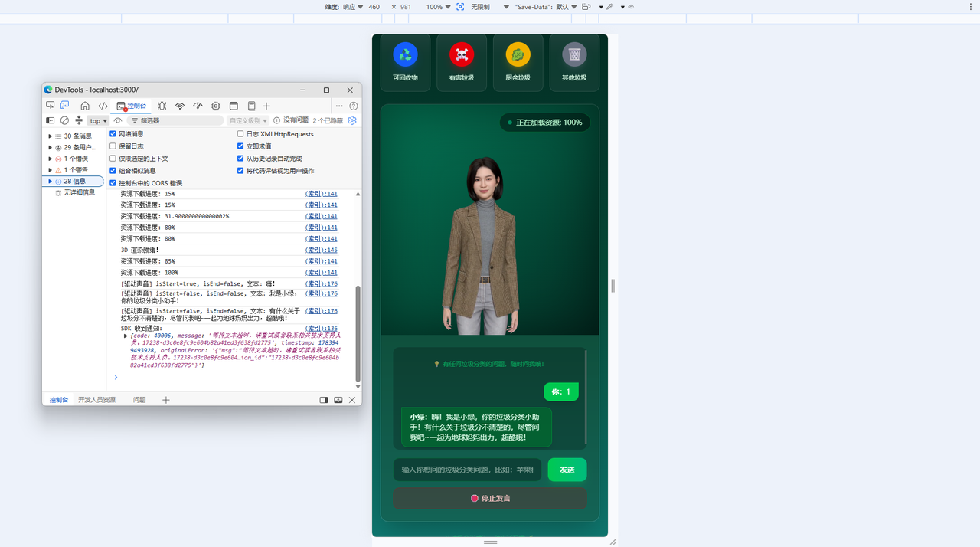Screen dimensions: 980x547
Task: Select the inspect element tool in DevTools
Action: point(51,106)
